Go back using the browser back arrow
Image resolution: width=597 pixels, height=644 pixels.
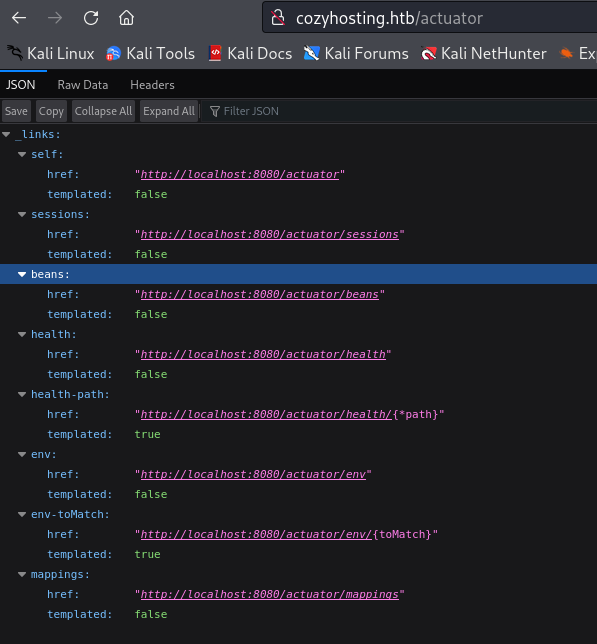(19, 18)
